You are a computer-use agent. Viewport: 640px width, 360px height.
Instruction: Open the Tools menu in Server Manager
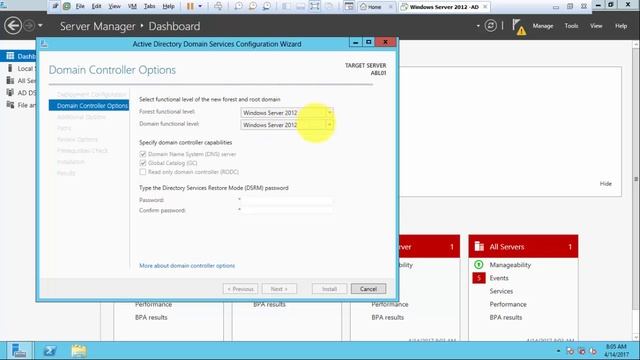click(x=571, y=26)
